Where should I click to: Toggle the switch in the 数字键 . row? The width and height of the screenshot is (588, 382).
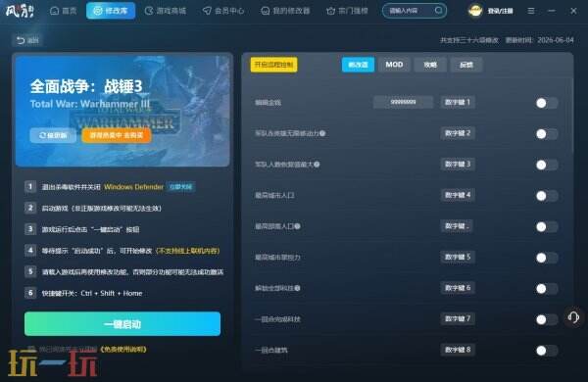[x=547, y=227]
